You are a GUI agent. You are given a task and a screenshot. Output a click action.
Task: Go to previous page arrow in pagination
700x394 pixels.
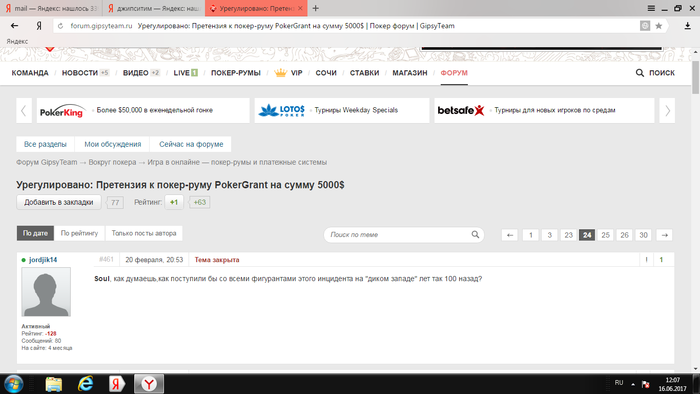pos(510,235)
